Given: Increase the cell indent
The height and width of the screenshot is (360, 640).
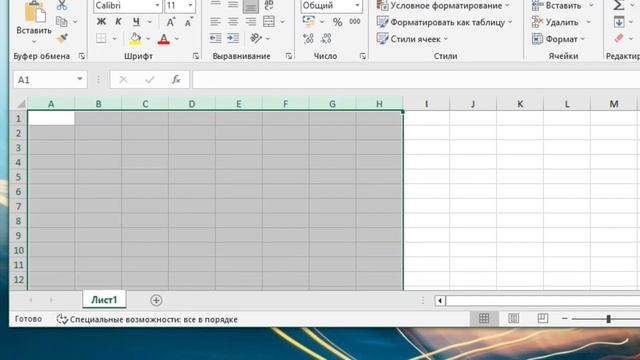Looking at the screenshot, I should (233, 38).
